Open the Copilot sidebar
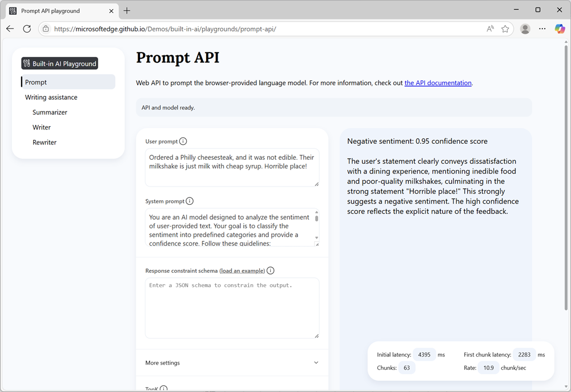The height and width of the screenshot is (392, 571). [x=560, y=29]
